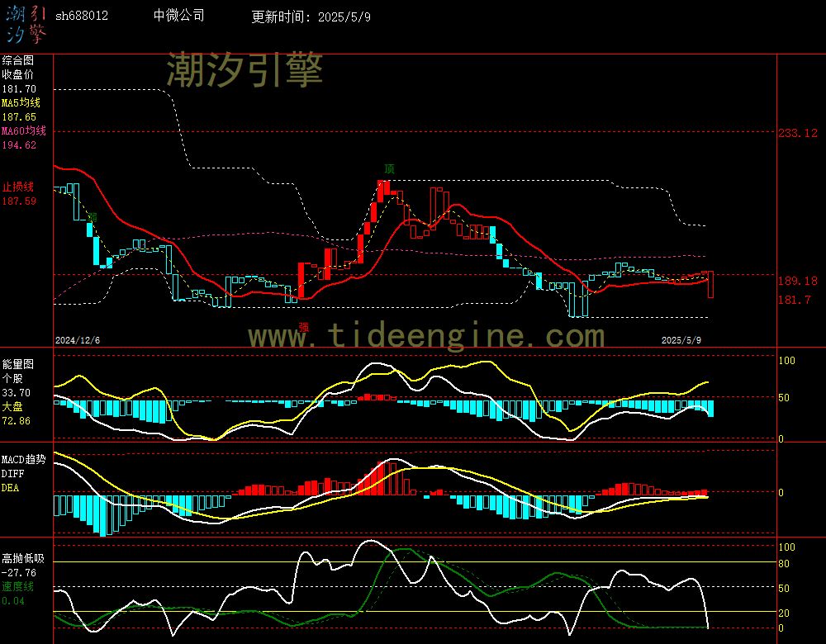Click the green 顶 marker above the peak

389,168
